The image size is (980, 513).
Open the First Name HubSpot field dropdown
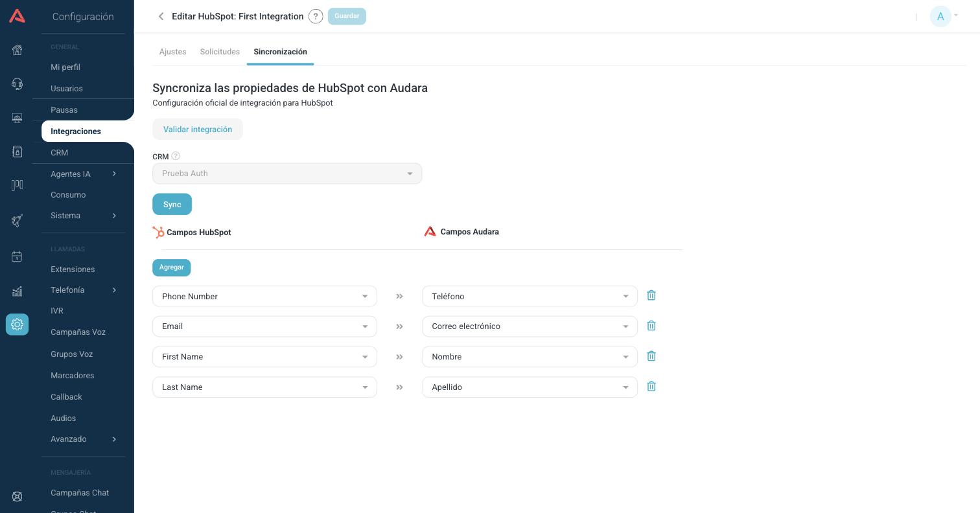pos(264,357)
